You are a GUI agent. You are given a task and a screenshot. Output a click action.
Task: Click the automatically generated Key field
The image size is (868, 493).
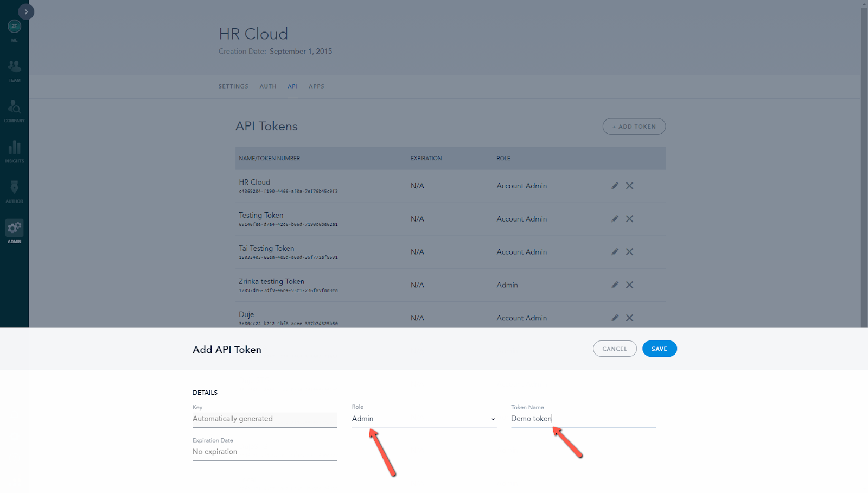pos(265,419)
